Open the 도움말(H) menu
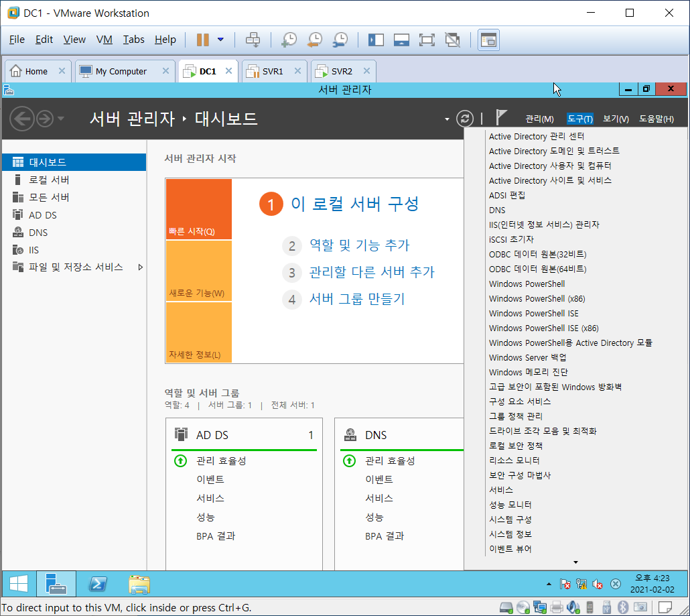Image resolution: width=690 pixels, height=616 pixels. pos(656,119)
